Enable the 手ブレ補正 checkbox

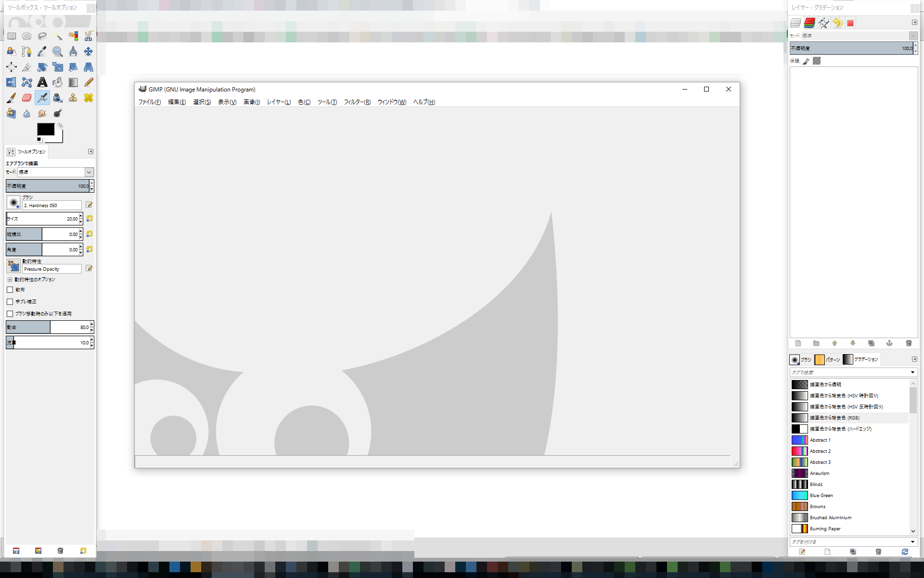[10, 302]
